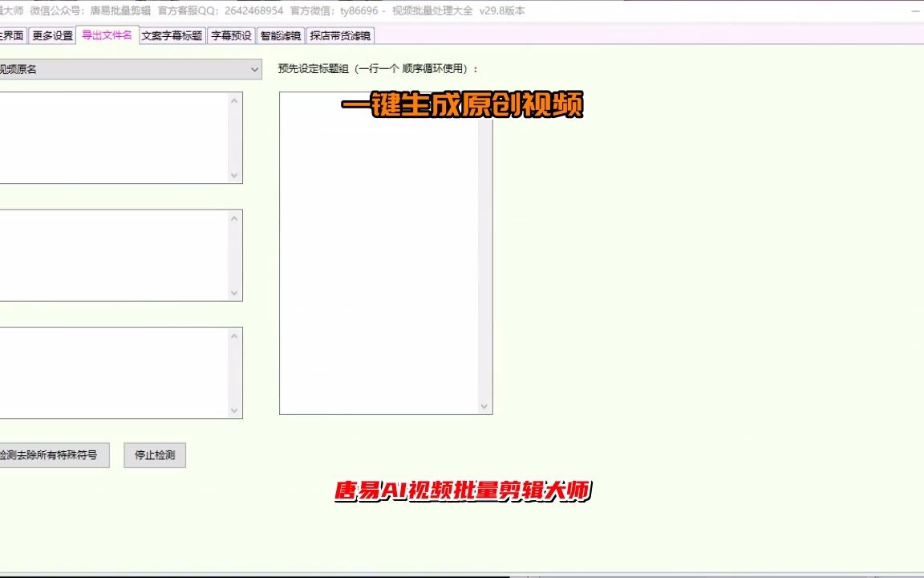Click the 停止检测 button
This screenshot has width=924, height=578.
pyautogui.click(x=154, y=455)
